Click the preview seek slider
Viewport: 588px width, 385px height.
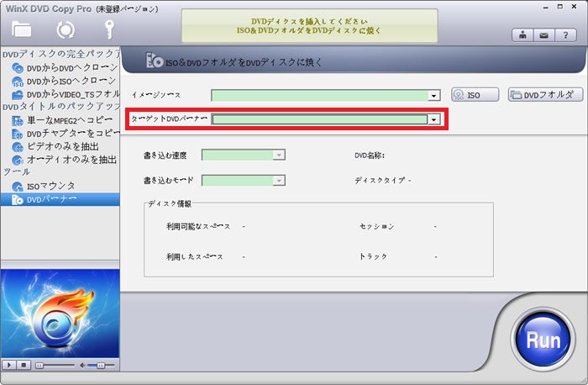click(55, 365)
